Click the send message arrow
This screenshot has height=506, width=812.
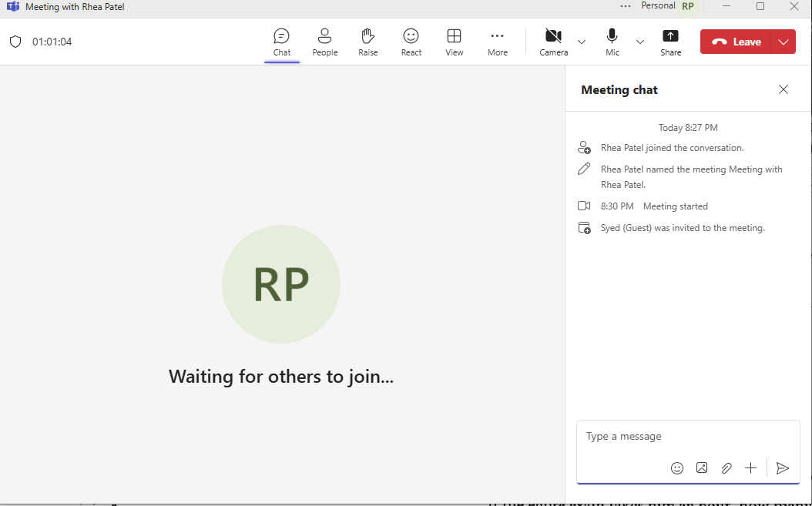pyautogui.click(x=782, y=467)
